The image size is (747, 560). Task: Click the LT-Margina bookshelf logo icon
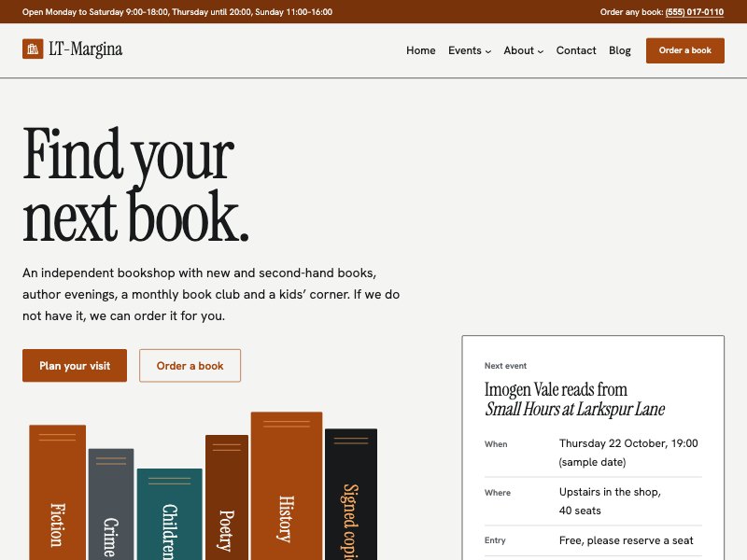tap(33, 49)
